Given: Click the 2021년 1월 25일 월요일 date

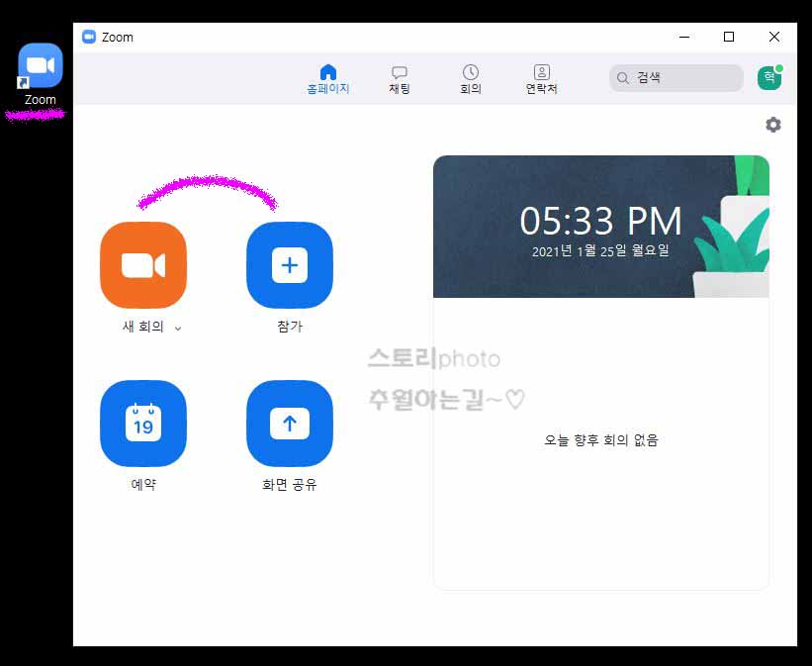Looking at the screenshot, I should tap(600, 250).
